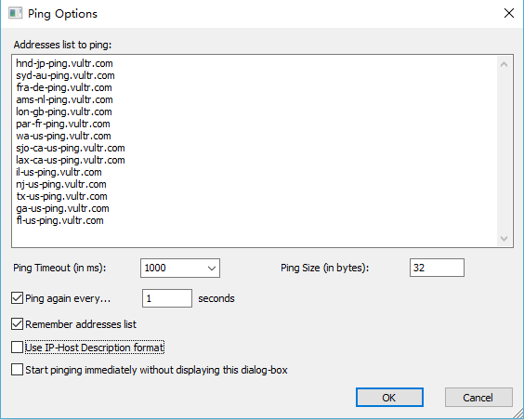Click the window resize grip corner
524x420 pixels.
(x=517, y=413)
